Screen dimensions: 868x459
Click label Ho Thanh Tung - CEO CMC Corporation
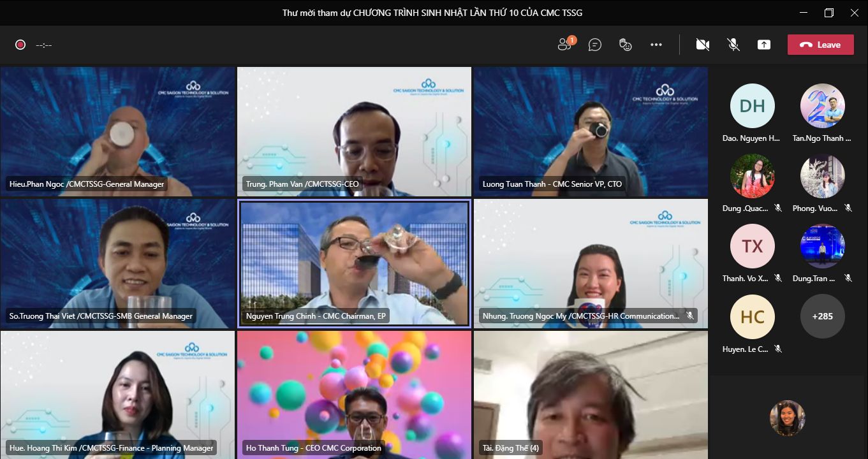314,448
